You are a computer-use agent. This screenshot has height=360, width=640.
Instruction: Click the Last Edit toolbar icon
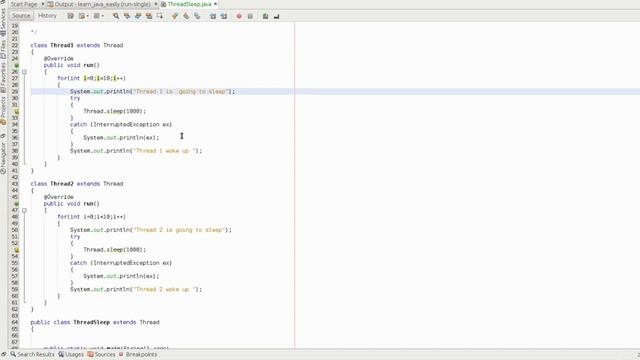[x=70, y=16]
